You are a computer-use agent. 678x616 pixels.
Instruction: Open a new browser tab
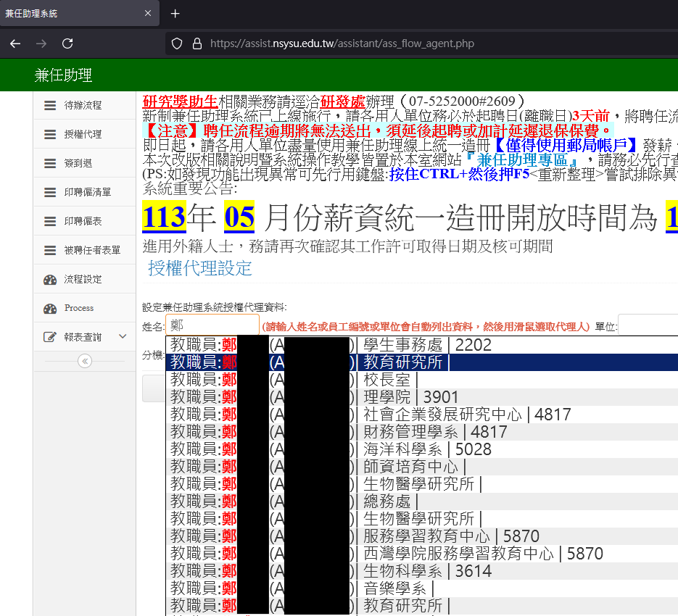coord(175,14)
